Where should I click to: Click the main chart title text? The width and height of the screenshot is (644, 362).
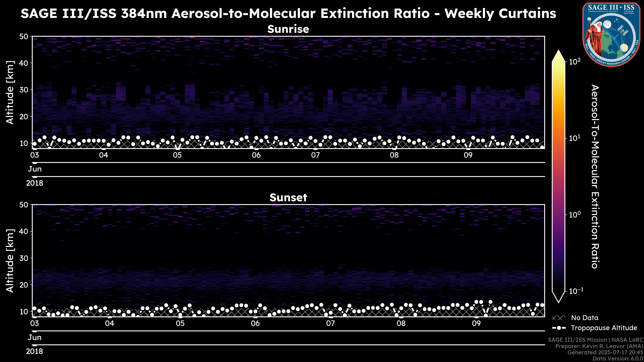click(288, 13)
